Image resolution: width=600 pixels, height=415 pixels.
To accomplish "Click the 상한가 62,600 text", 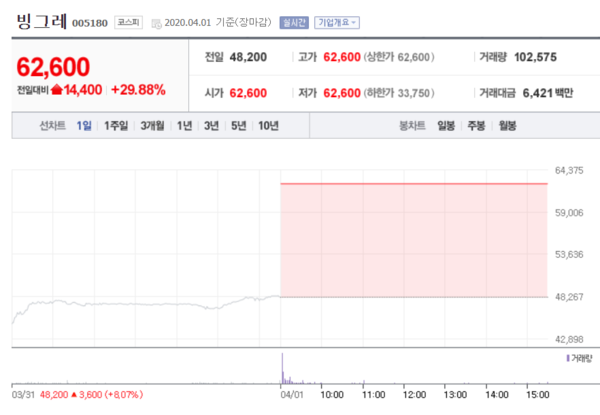I will pos(399,57).
